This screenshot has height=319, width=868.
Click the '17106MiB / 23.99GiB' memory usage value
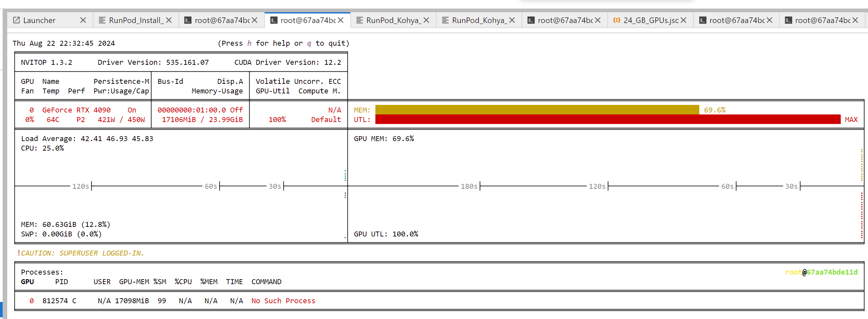pos(202,119)
